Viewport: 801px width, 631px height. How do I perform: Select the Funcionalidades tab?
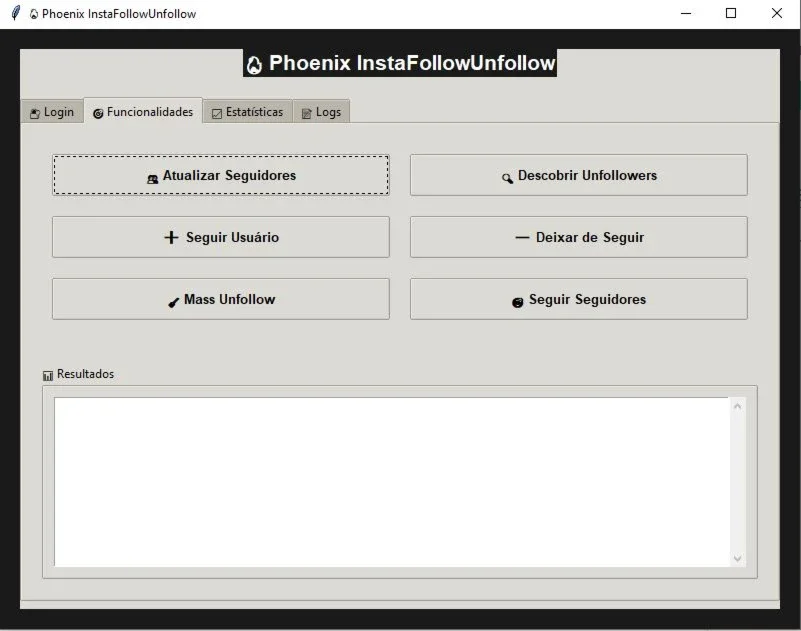point(143,111)
